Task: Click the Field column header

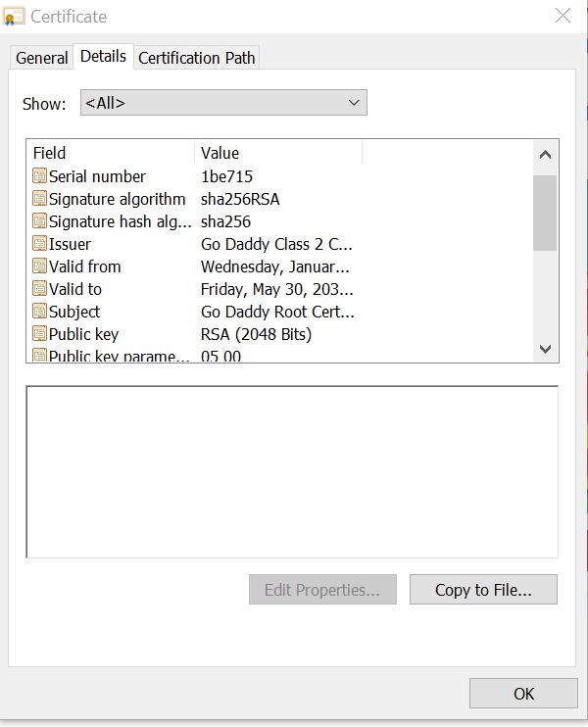Action: [112, 153]
